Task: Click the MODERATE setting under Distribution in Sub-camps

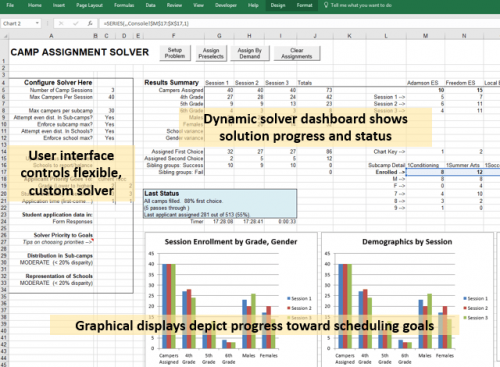Action: [x=56, y=263]
